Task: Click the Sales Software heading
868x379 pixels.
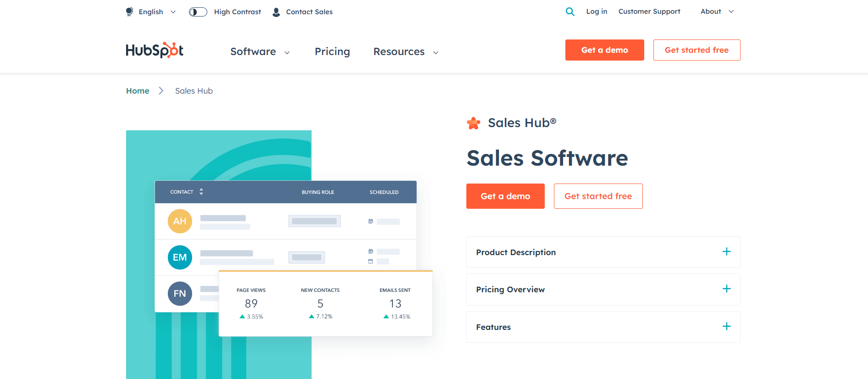Action: (x=547, y=158)
